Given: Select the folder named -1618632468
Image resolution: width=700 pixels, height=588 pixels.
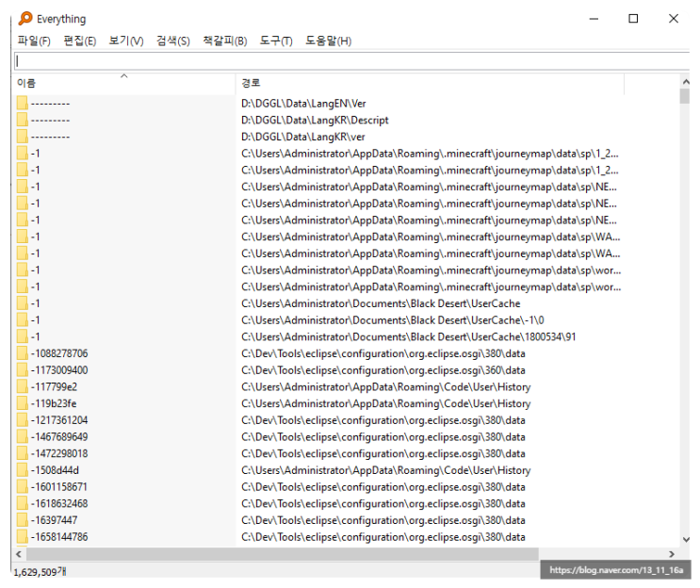Looking at the screenshot, I should pyautogui.click(x=59, y=503).
